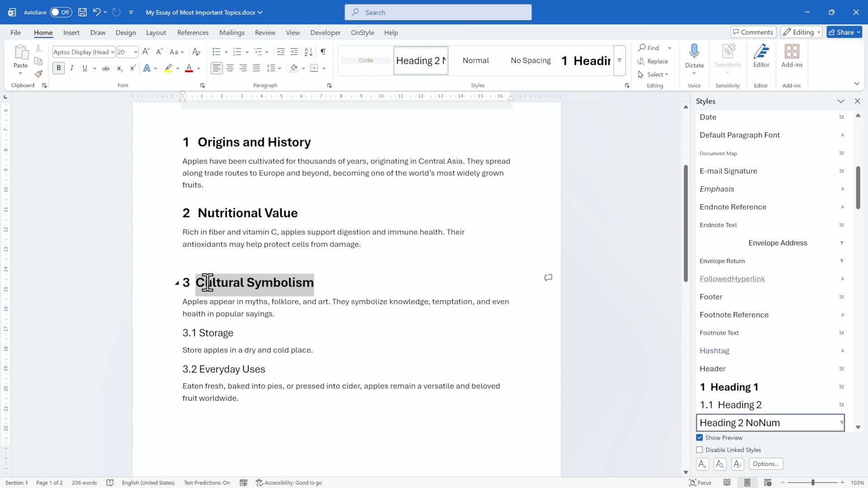Center-align the paragraph
The image size is (868, 488).
tap(230, 68)
